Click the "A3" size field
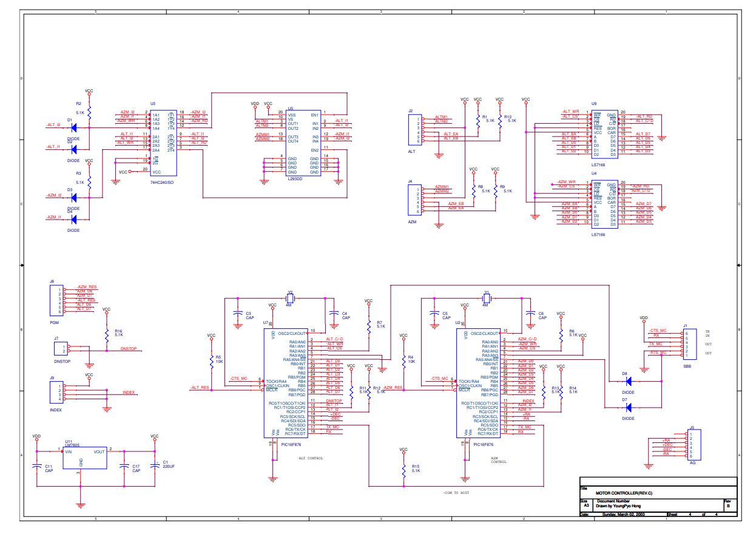 click(x=586, y=505)
